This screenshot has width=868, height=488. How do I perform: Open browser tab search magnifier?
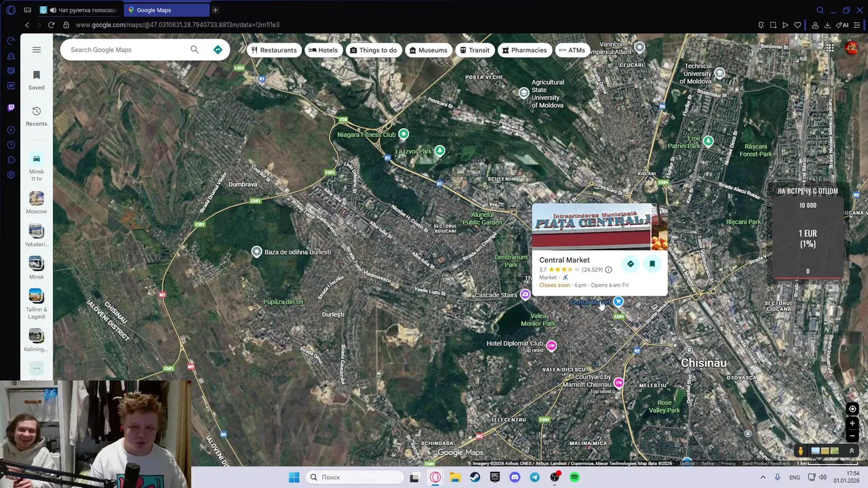pos(820,10)
